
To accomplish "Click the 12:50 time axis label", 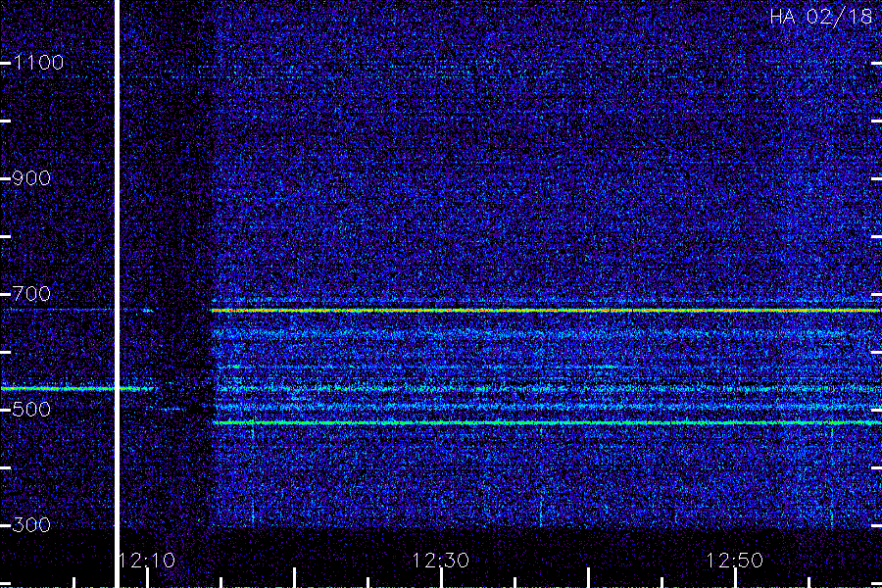I will [734, 561].
